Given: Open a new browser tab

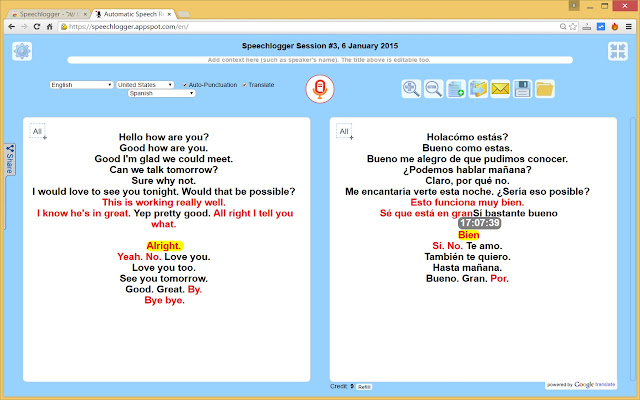Looking at the screenshot, I should point(184,15).
